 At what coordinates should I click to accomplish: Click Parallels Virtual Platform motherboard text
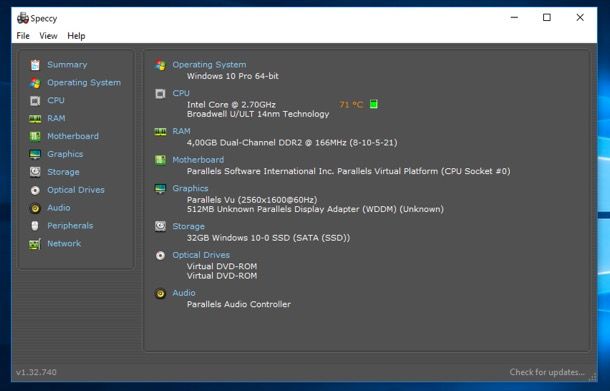(349, 171)
